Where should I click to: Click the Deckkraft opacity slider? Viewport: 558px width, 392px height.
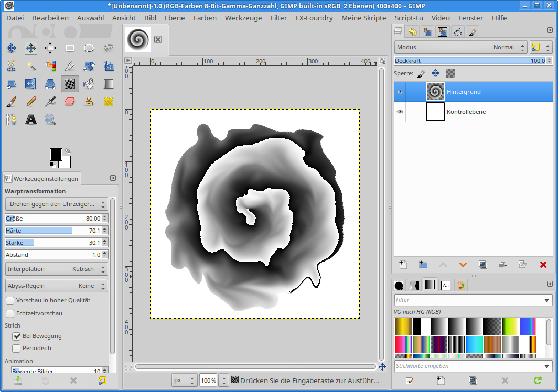(469, 61)
